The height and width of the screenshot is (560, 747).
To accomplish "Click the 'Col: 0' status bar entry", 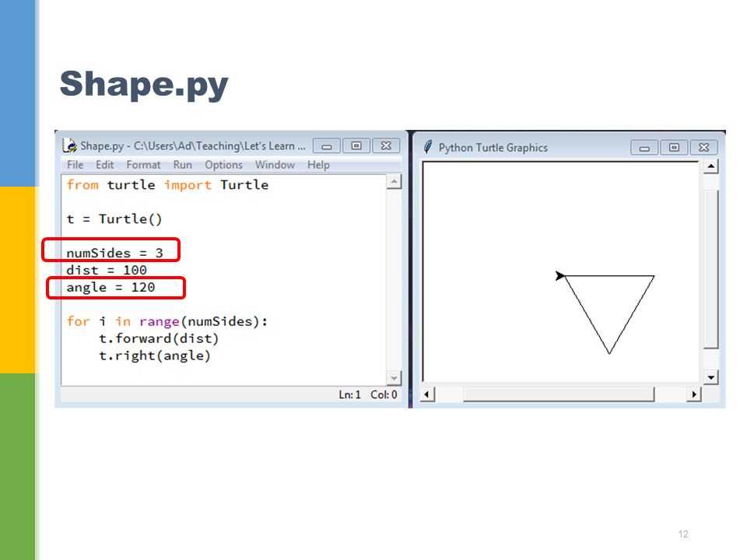I will [x=384, y=395].
